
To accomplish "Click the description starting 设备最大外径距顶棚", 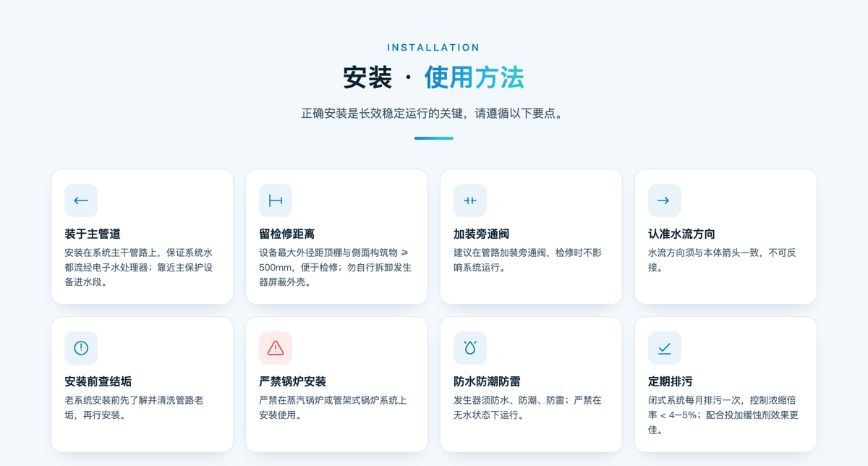I will pos(335,268).
